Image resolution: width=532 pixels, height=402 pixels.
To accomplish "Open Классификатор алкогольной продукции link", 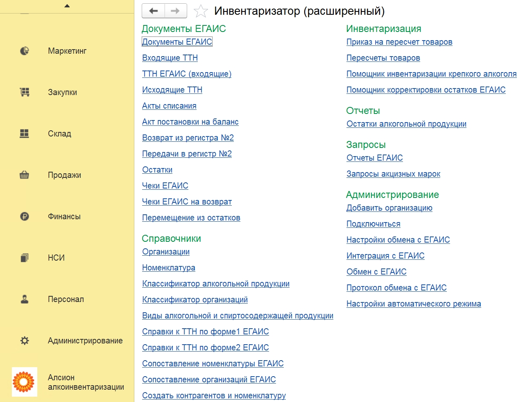I will tap(216, 284).
